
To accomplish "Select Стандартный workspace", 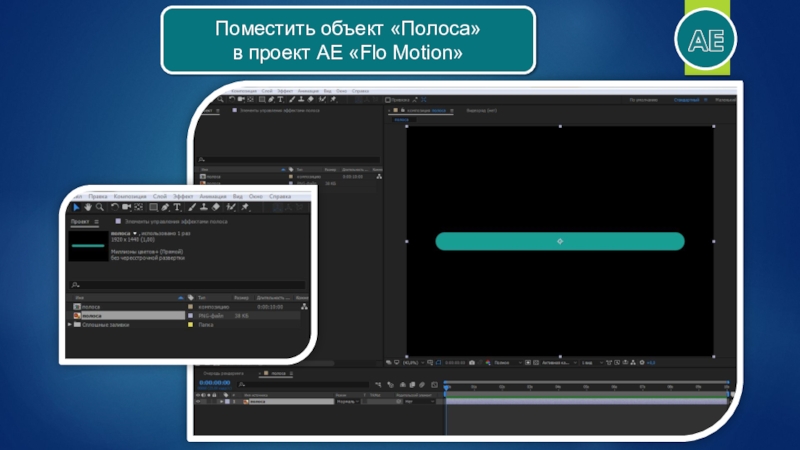I will (686, 100).
